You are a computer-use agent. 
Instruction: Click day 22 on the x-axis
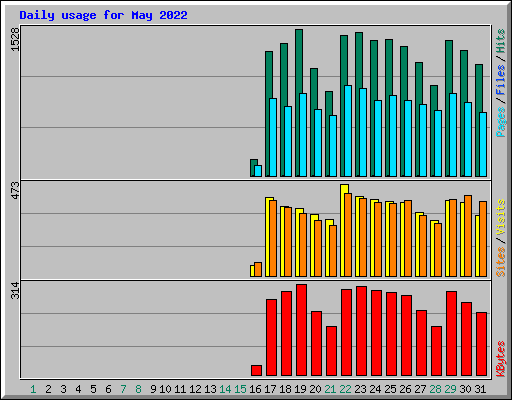(345, 389)
